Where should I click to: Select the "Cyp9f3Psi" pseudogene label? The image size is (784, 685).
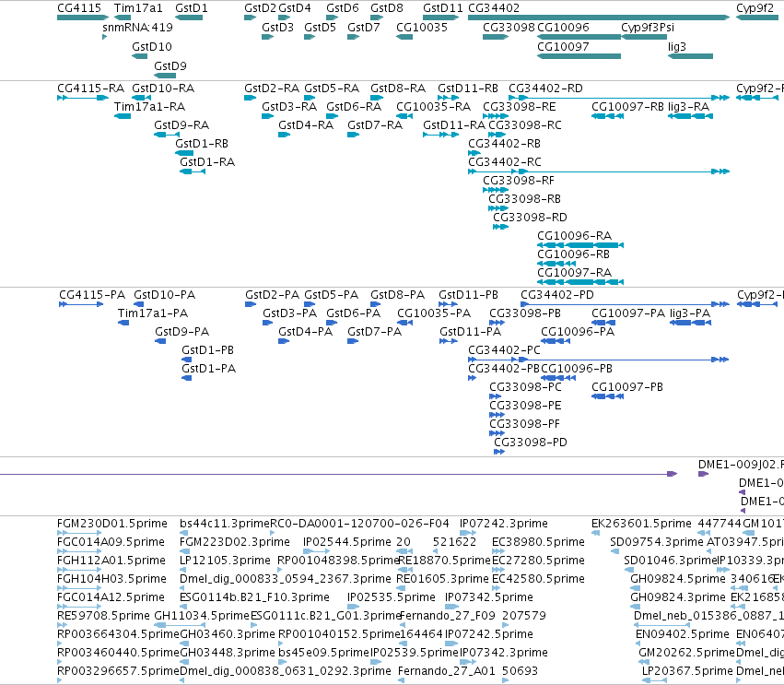(648, 28)
